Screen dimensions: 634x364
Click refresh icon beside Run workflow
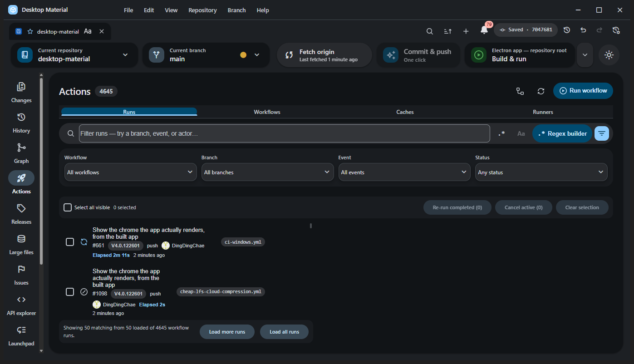click(541, 91)
